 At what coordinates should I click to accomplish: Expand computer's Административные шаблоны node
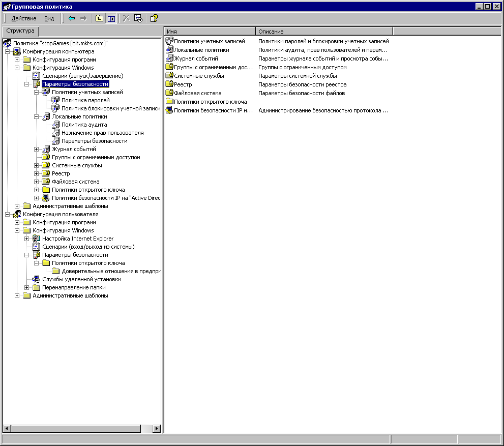(17, 206)
